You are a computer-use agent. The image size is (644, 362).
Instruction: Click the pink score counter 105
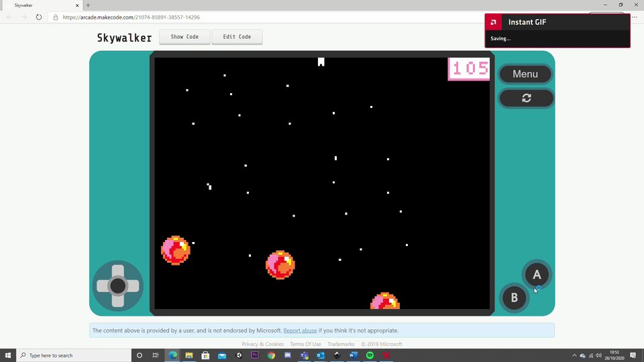tap(469, 68)
